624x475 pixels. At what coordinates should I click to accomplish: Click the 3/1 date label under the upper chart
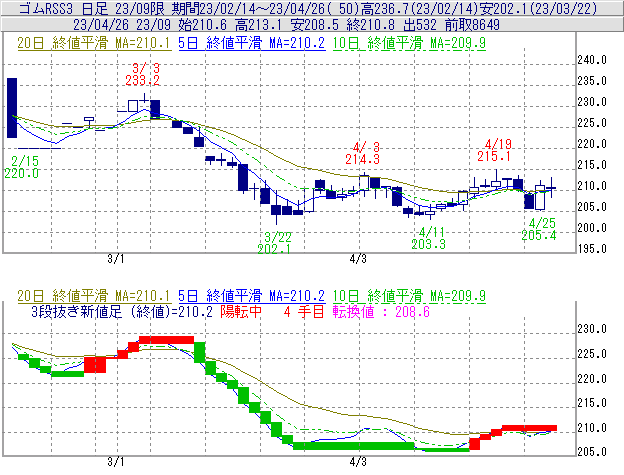tap(115, 259)
